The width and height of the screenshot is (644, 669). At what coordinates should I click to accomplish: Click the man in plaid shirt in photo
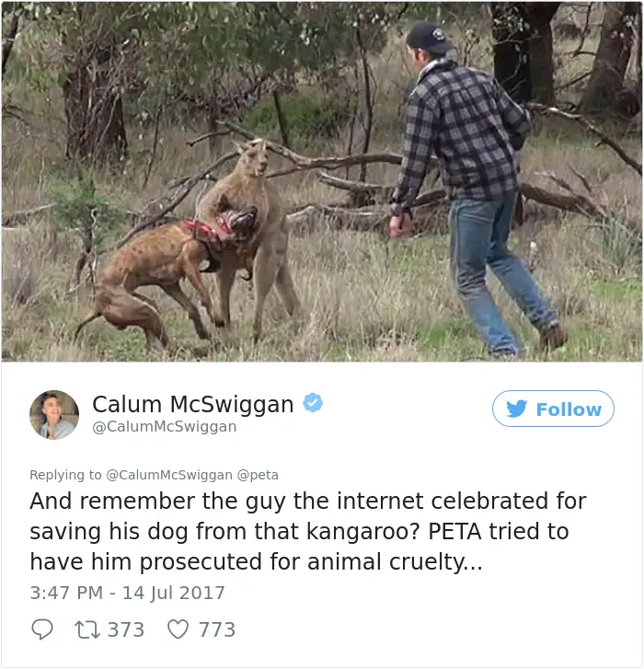pyautogui.click(x=477, y=188)
